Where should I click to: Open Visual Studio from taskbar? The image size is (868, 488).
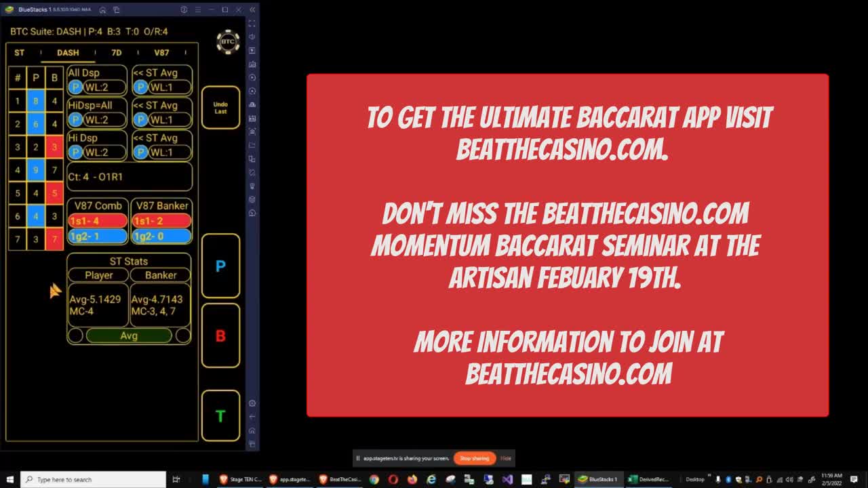[x=507, y=479]
